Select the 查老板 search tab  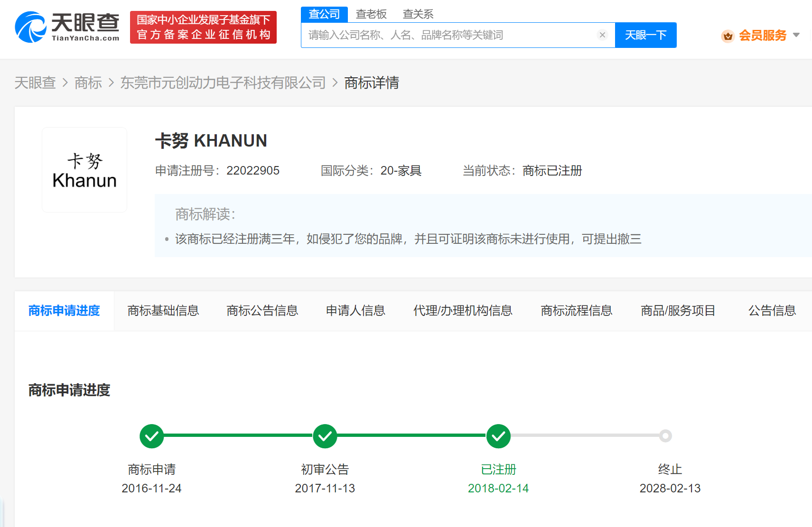pos(371,14)
